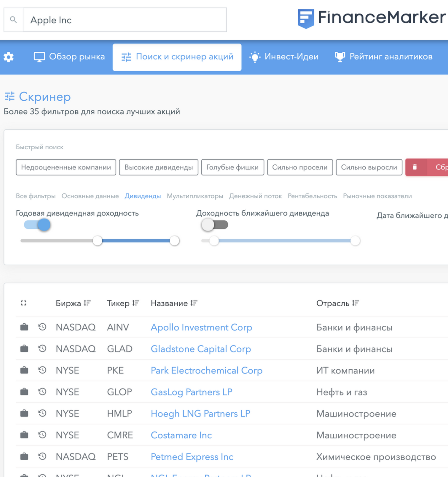Open history icon for Gladstone Capital Corp
This screenshot has height=477, width=448.
[x=42, y=349]
